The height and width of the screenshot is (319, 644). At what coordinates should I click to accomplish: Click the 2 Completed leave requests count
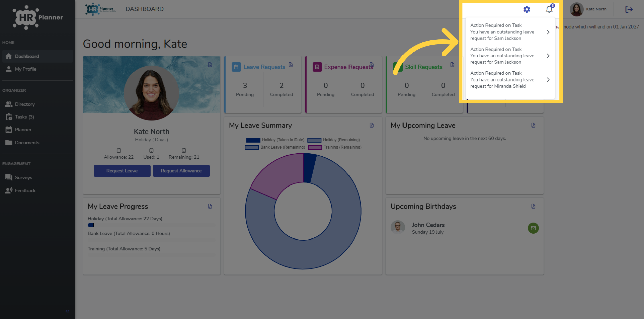[x=282, y=86]
